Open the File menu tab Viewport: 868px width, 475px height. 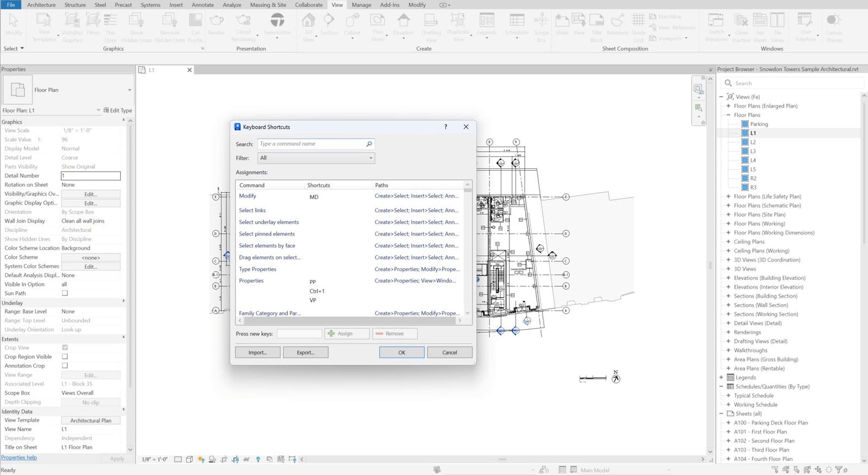11,5
